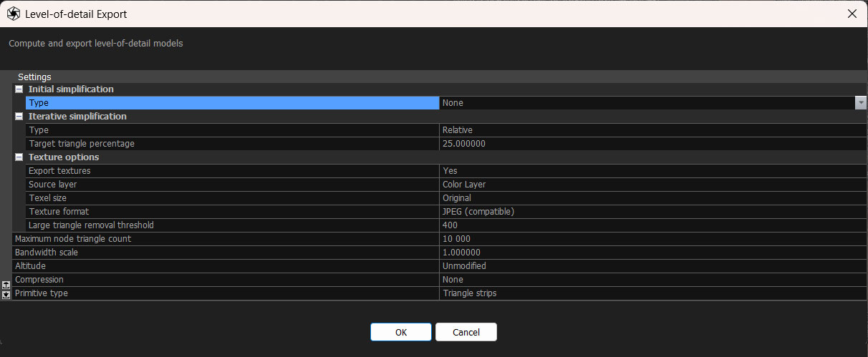Collapse the Iterative simplification group

19,117
